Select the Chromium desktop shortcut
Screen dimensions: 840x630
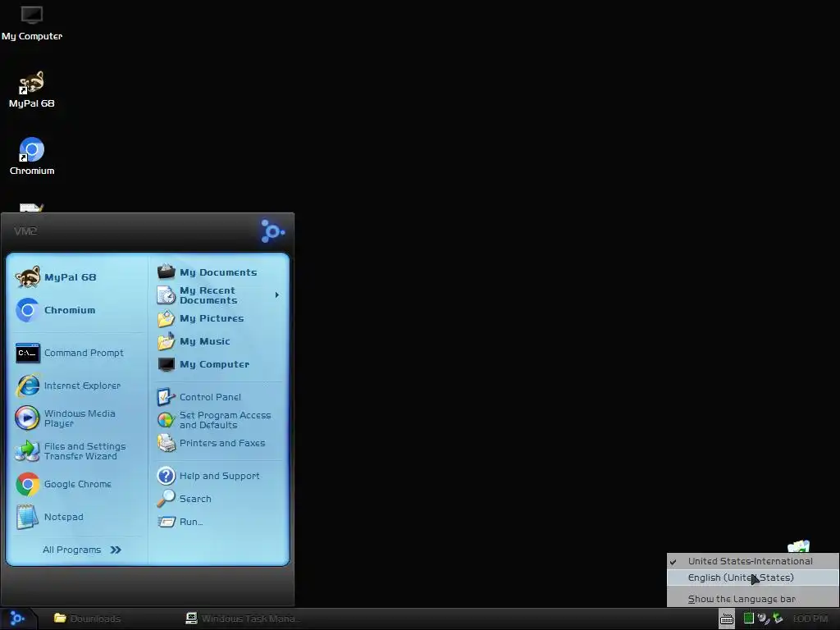tap(32, 157)
